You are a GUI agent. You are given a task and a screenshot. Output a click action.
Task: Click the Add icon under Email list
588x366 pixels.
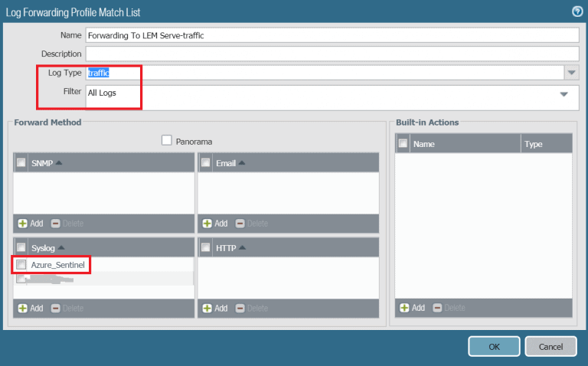[207, 224]
